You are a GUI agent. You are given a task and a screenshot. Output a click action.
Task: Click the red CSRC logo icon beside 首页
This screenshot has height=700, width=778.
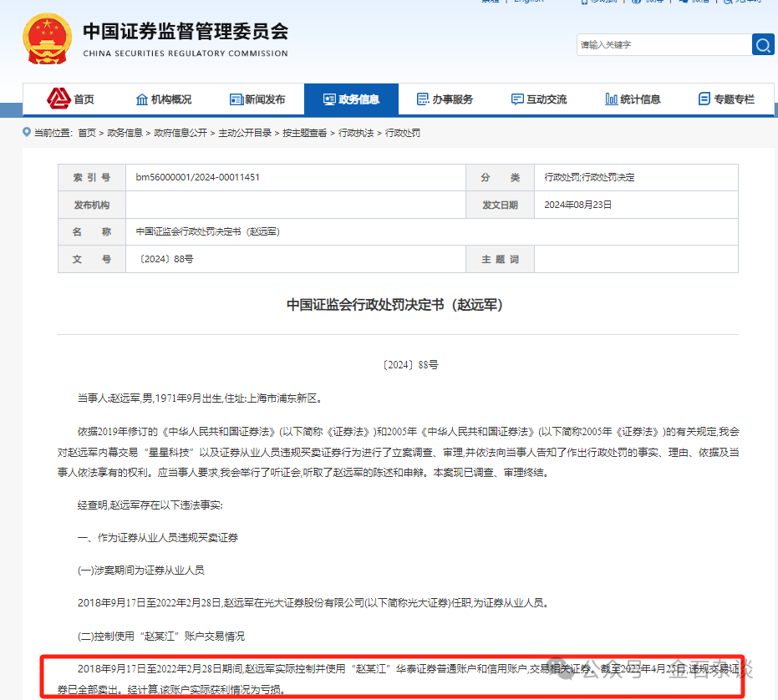point(58,99)
